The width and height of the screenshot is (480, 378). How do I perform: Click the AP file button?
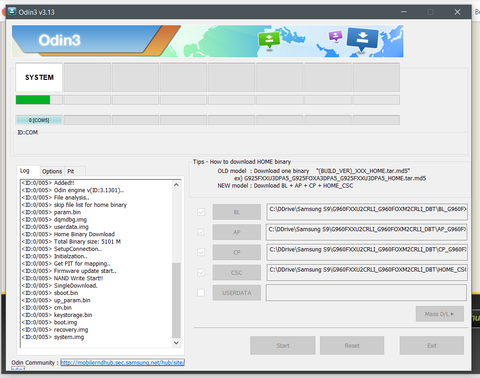(x=237, y=232)
